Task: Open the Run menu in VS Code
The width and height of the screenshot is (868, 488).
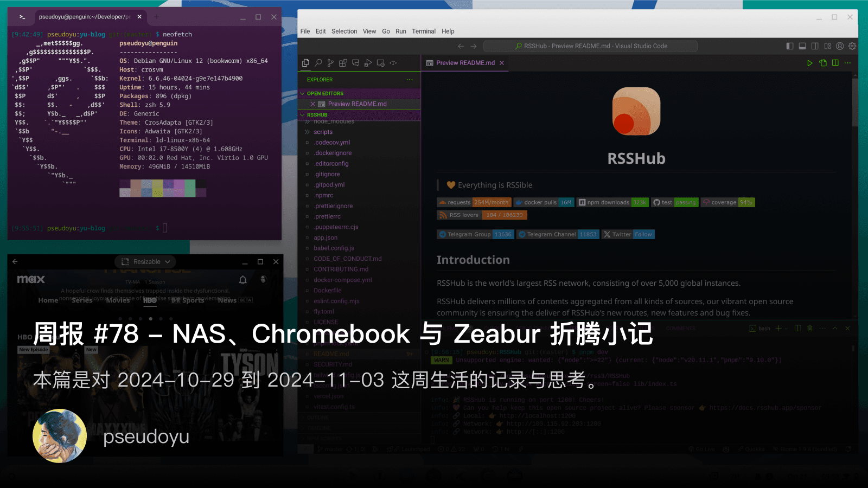Action: tap(401, 31)
